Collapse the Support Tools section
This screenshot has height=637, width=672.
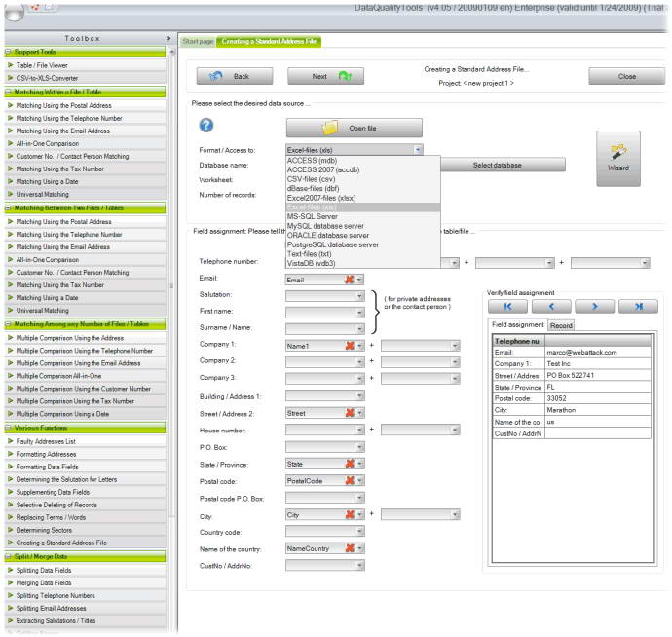click(8, 52)
